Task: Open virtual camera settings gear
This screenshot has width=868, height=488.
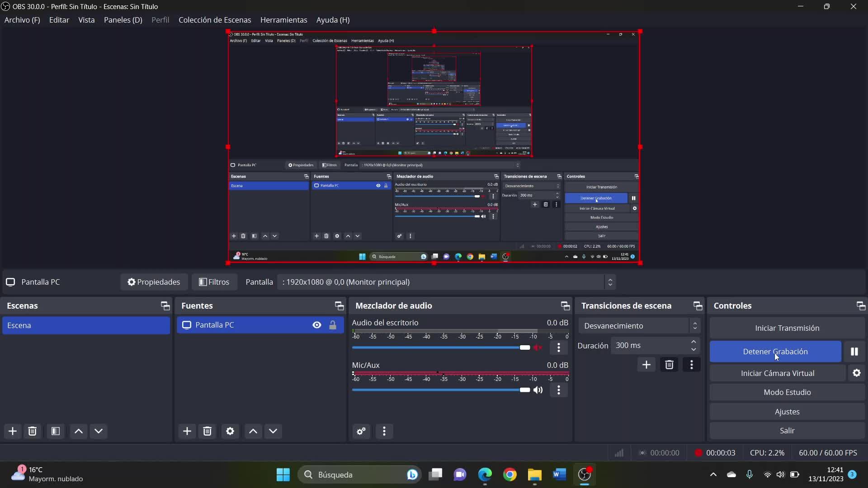Action: pyautogui.click(x=856, y=373)
